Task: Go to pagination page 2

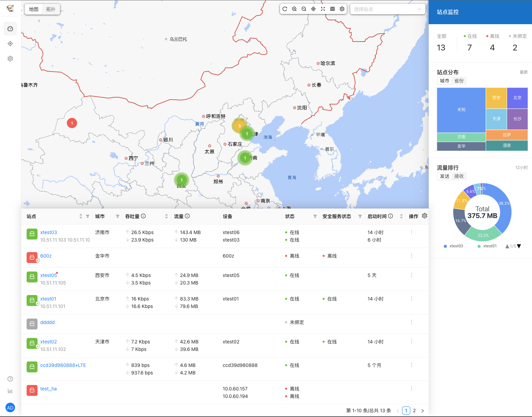Action: (x=414, y=411)
